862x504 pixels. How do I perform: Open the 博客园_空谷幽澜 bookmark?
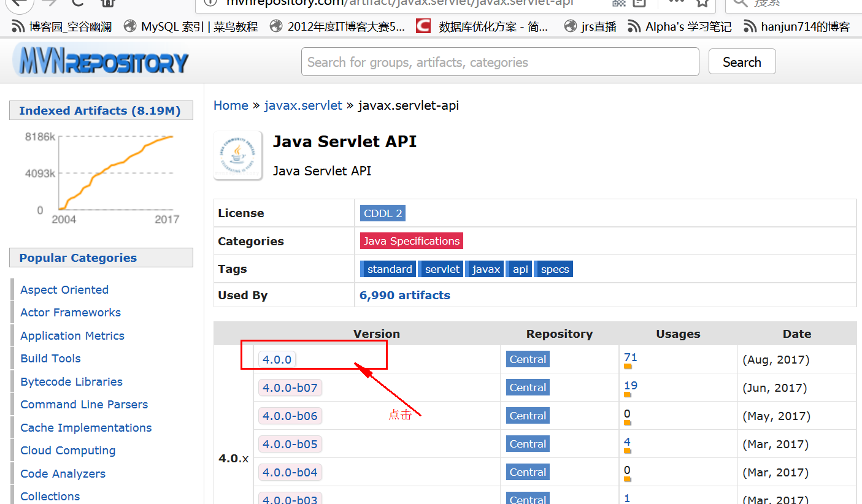tap(61, 27)
